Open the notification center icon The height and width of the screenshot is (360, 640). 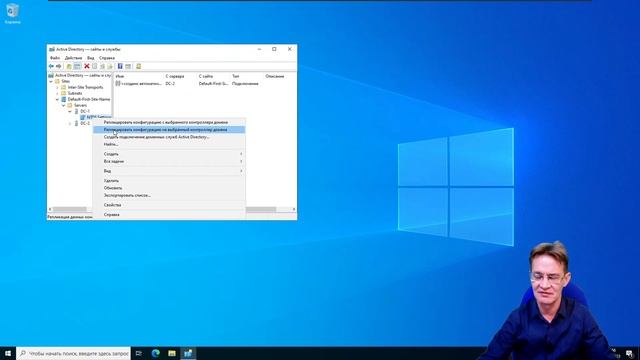[629, 353]
